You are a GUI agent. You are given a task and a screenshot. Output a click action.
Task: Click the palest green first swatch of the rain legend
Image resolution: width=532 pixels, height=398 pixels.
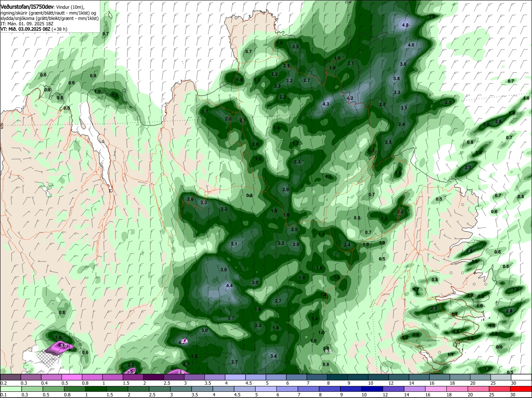coord(10,389)
